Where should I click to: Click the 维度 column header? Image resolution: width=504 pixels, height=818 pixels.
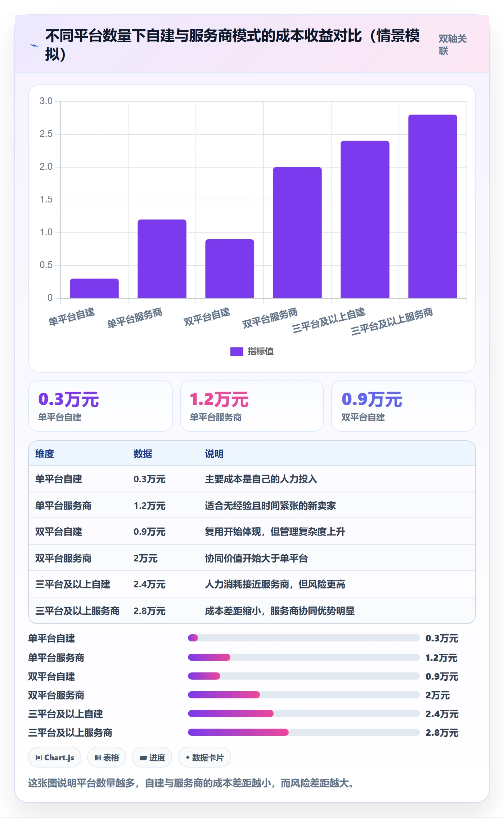tap(45, 454)
